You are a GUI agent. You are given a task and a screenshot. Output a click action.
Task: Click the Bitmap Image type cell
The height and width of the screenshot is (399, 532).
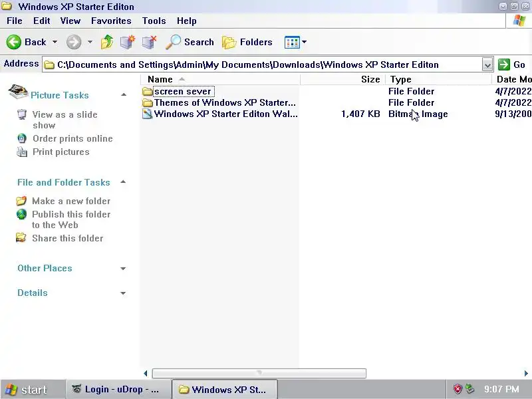(418, 114)
